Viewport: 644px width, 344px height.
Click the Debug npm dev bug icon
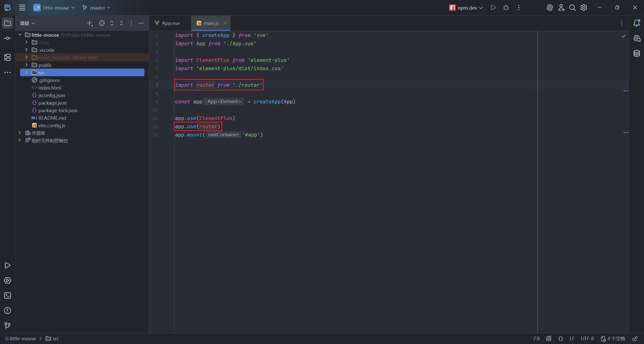tap(506, 8)
